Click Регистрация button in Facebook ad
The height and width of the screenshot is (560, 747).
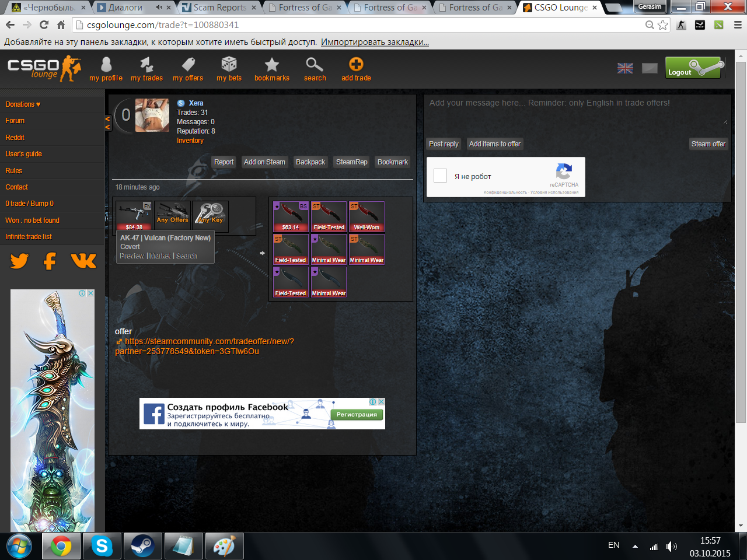(357, 414)
